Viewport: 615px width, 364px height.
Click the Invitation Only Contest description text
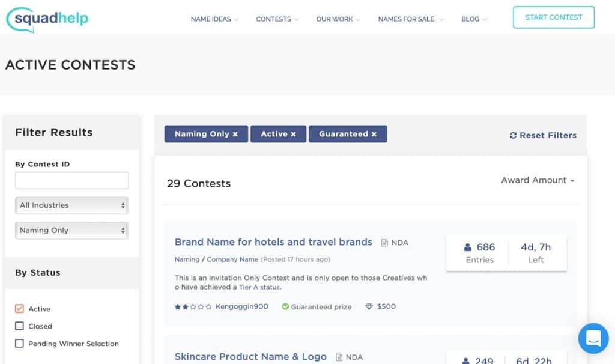(301, 282)
